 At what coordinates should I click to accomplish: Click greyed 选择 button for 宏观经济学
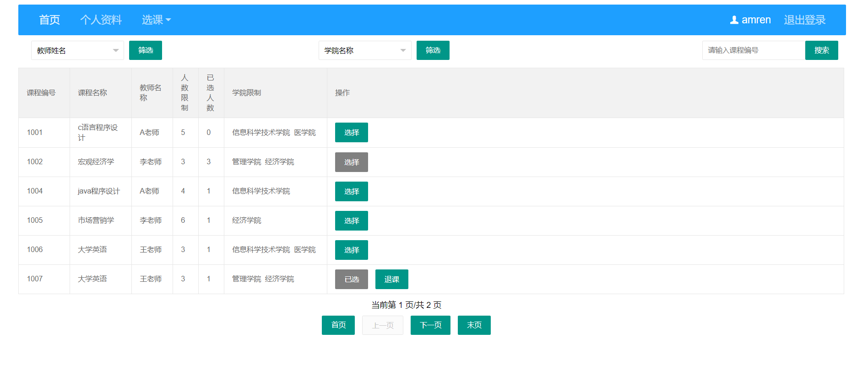tap(352, 162)
